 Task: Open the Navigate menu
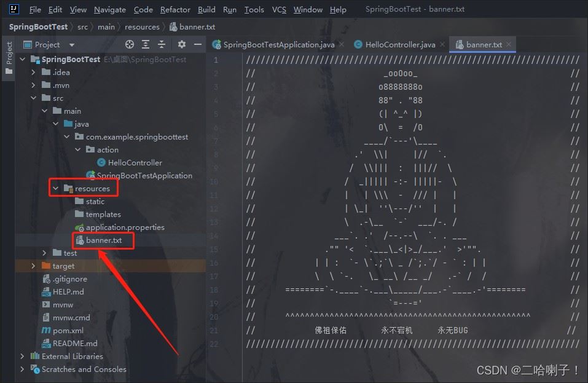coord(110,9)
